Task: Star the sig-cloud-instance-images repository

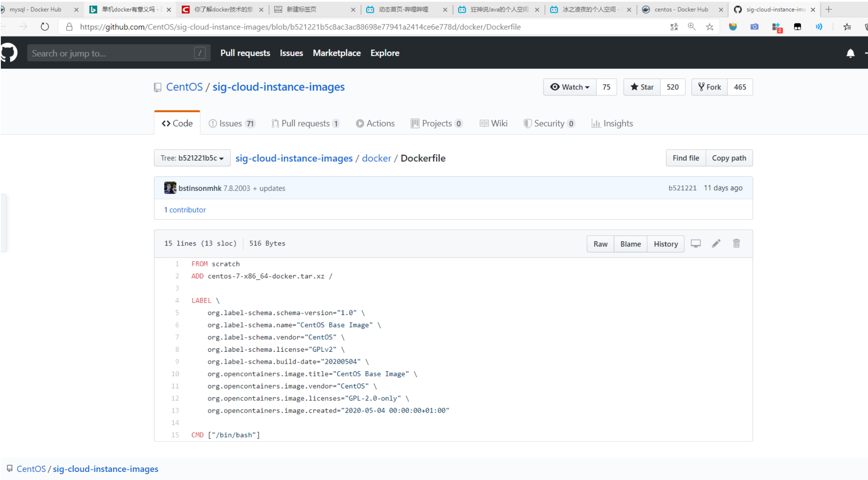Action: (x=642, y=87)
